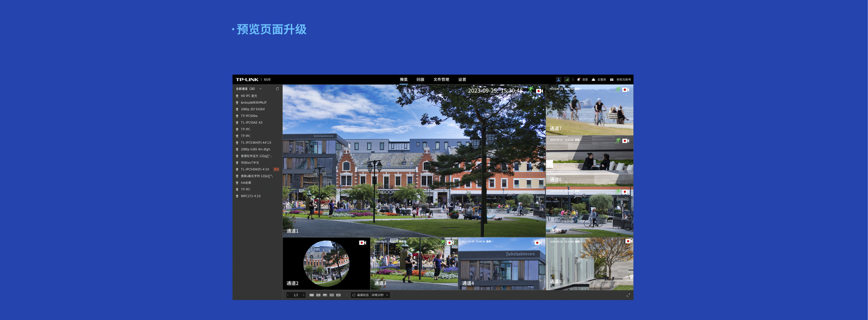The width and height of the screenshot is (868, 320).
Task: Toggle 画面轮巡 screen rotation
Action: pyautogui.click(x=360, y=295)
